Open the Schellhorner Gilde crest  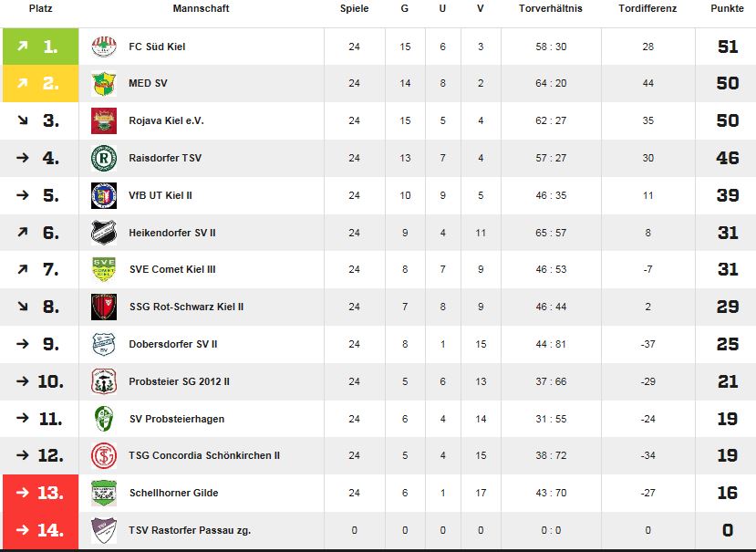coord(104,493)
